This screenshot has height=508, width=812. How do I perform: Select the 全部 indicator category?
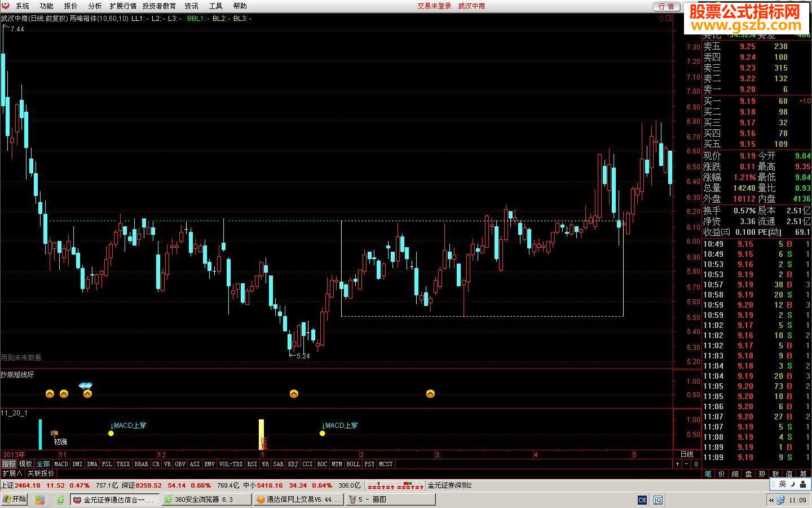click(43, 464)
